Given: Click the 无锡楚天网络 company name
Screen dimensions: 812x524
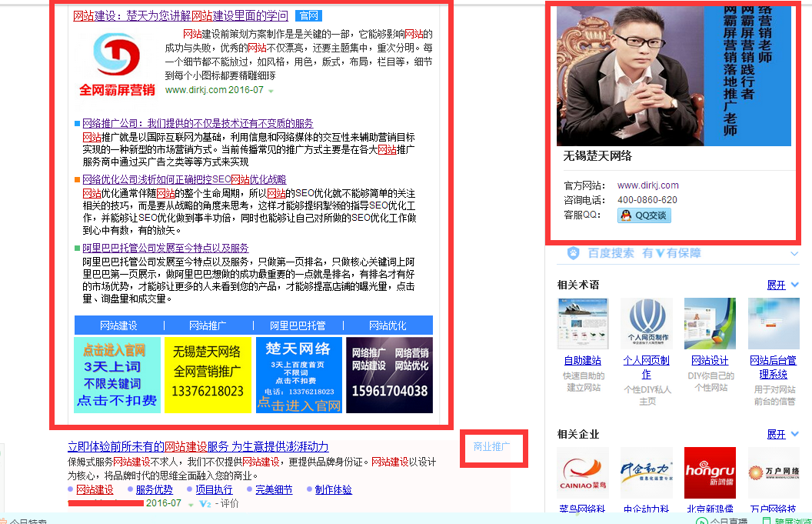Looking at the screenshot, I should click(x=597, y=156).
